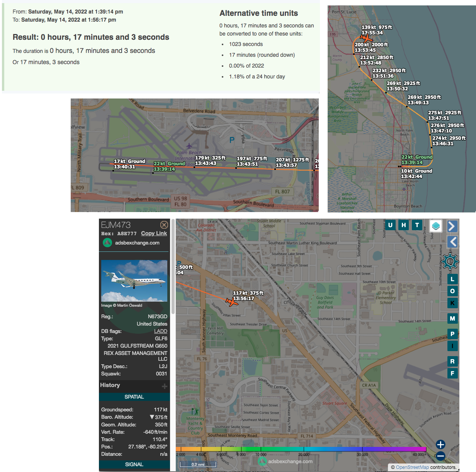This screenshot has height=472, width=476.
Task: Click the 0.2 nmi map scale bar
Action: pos(198,464)
